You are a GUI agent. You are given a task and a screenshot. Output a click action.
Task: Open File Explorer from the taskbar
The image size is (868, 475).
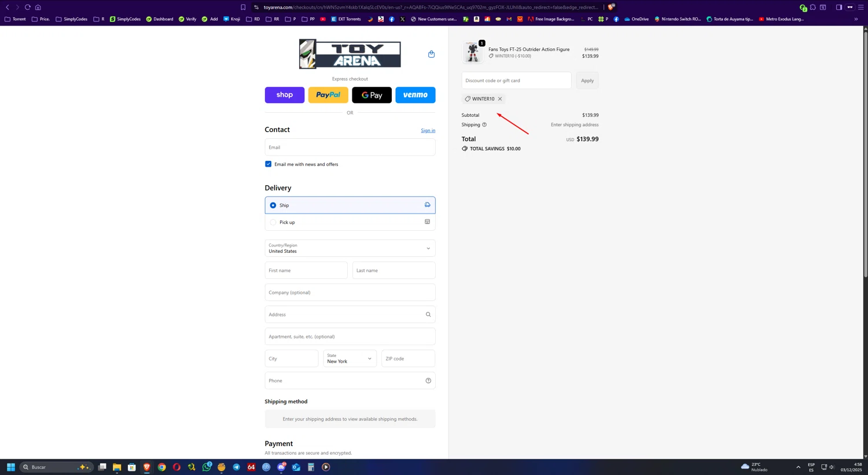[117, 467]
